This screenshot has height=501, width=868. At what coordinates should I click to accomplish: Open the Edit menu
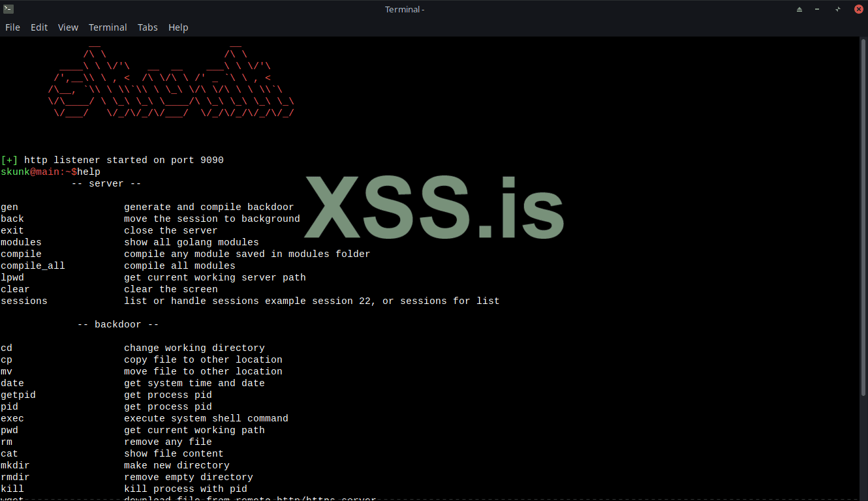[x=39, y=27]
